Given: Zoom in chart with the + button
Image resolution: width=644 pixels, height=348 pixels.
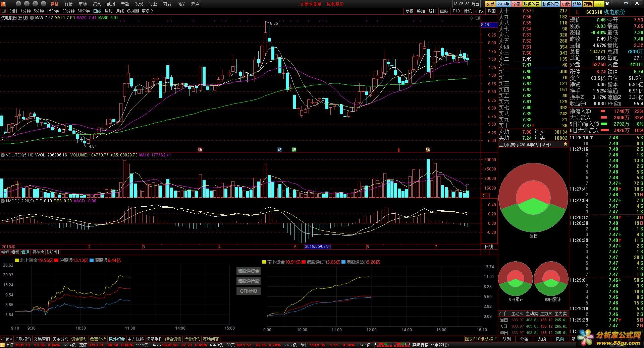Looking at the screenshot, I should tap(485, 252).
